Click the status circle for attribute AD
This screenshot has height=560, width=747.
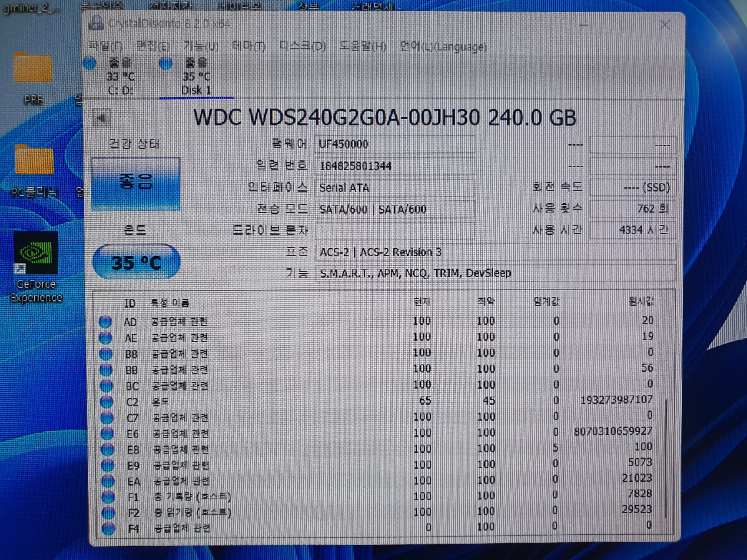tap(105, 321)
